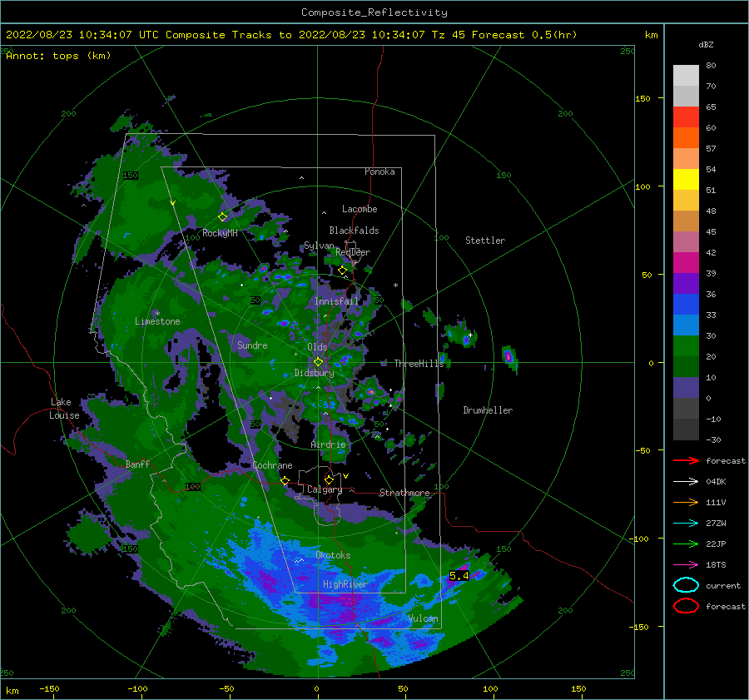Screen dimensions: 749x700
Task: Click the 5.4 storm tops annotation
Action: click(459, 576)
